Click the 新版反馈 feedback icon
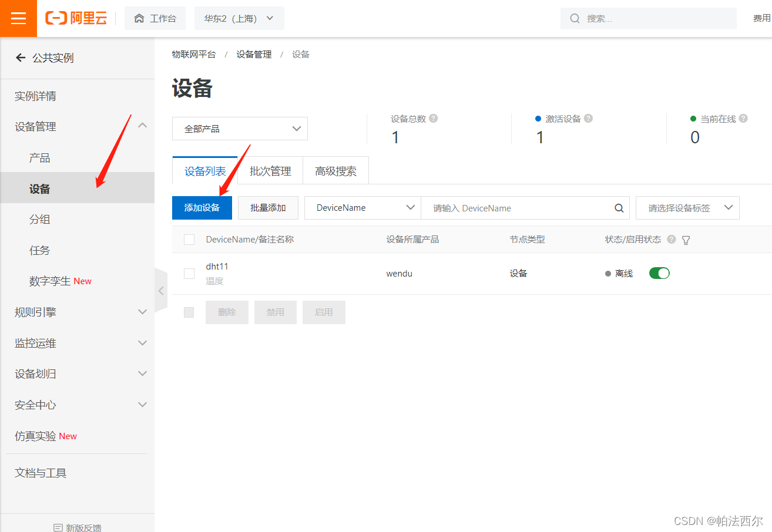Screen dimensions: 772x532 (x=56, y=527)
